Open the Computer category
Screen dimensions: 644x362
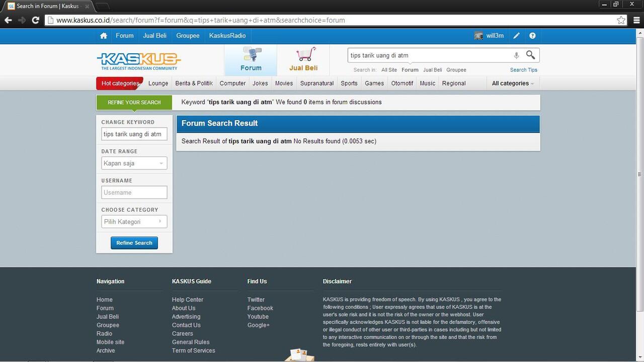[x=232, y=83]
